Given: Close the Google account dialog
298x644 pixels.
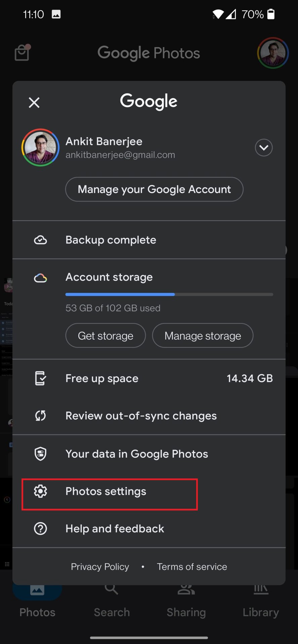Looking at the screenshot, I should click(34, 103).
